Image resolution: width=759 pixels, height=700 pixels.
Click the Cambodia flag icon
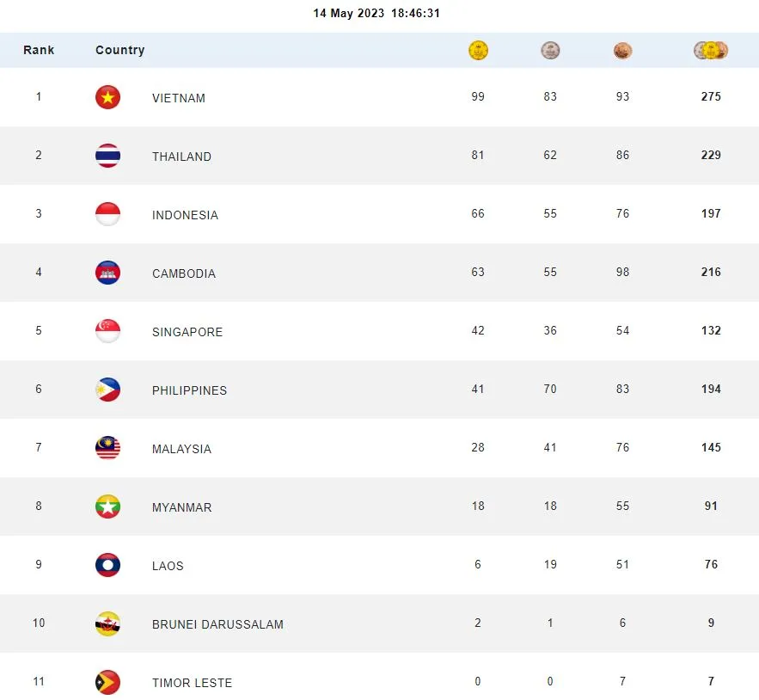(x=107, y=273)
